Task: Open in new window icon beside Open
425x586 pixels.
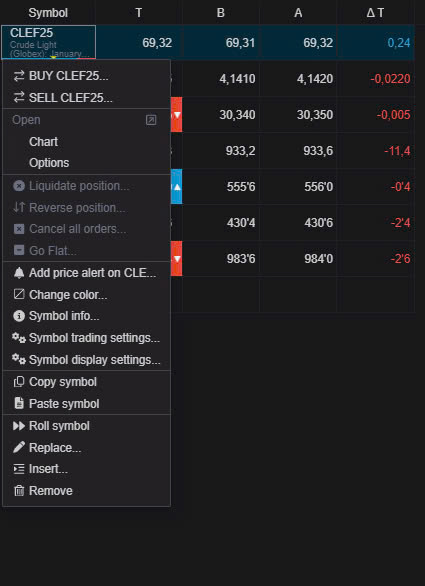Action: [x=151, y=120]
